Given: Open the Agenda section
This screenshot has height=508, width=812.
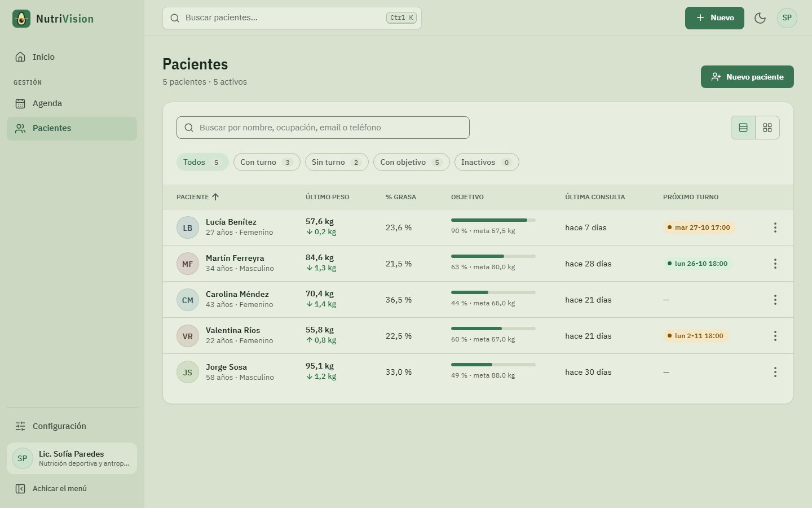Looking at the screenshot, I should 72,103.
